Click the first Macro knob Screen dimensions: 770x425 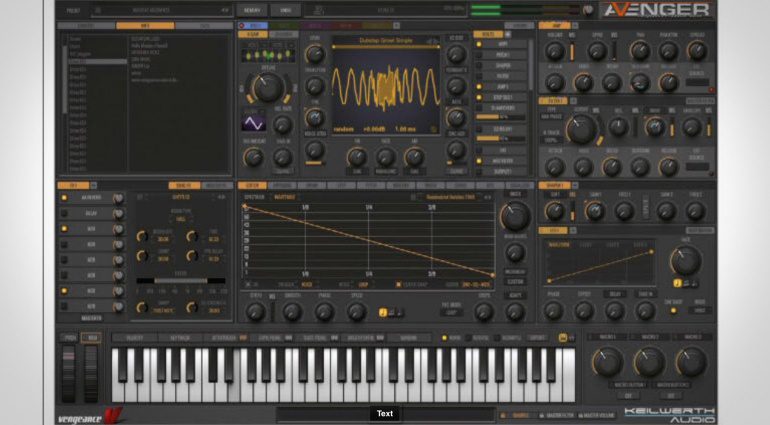(608, 361)
